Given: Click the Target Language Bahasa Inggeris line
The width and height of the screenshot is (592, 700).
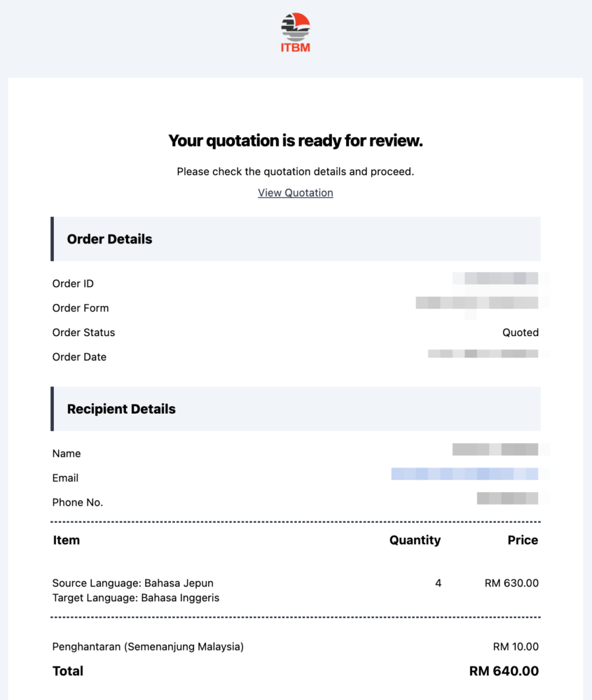Looking at the screenshot, I should (x=136, y=598).
